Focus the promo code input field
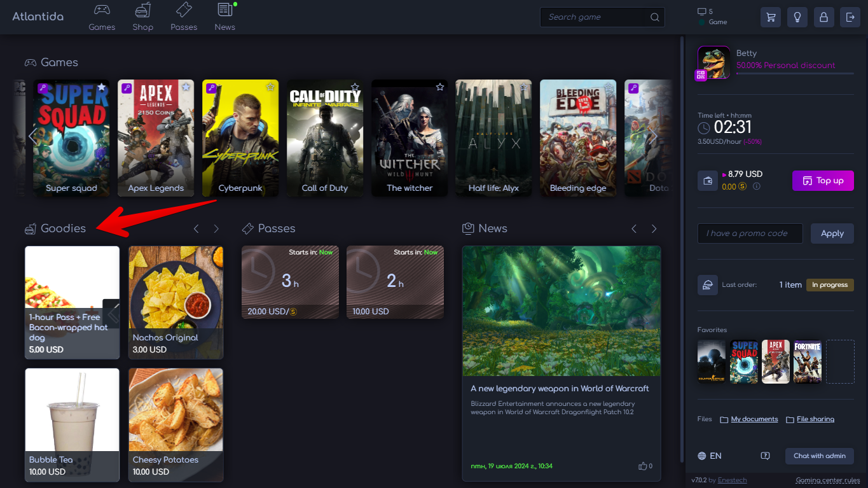The height and width of the screenshot is (488, 868). pos(750,234)
